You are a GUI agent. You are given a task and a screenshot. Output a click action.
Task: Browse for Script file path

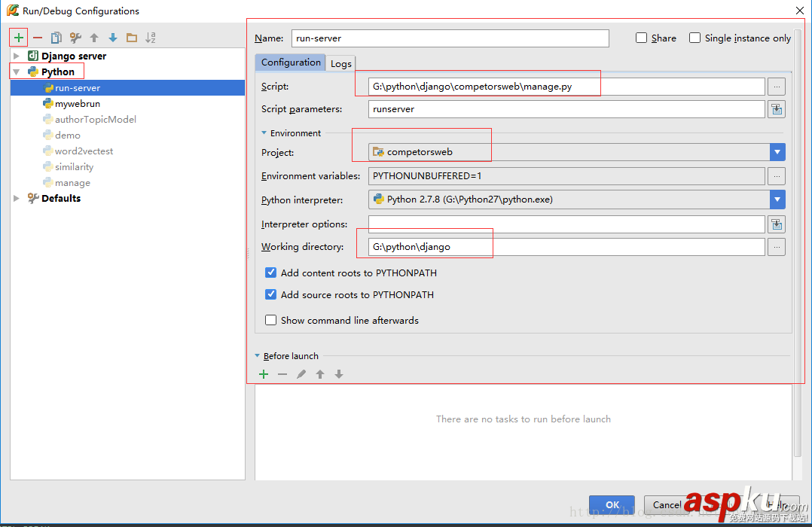tap(777, 87)
